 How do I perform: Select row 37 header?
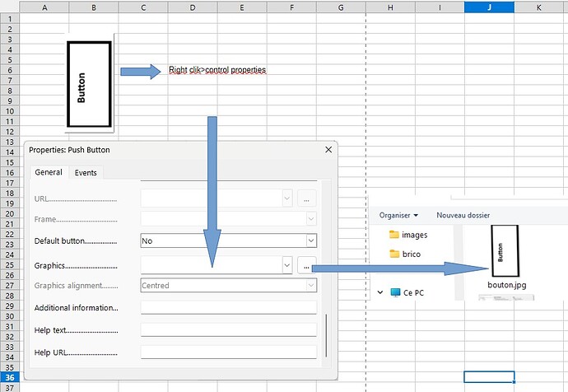10,388
